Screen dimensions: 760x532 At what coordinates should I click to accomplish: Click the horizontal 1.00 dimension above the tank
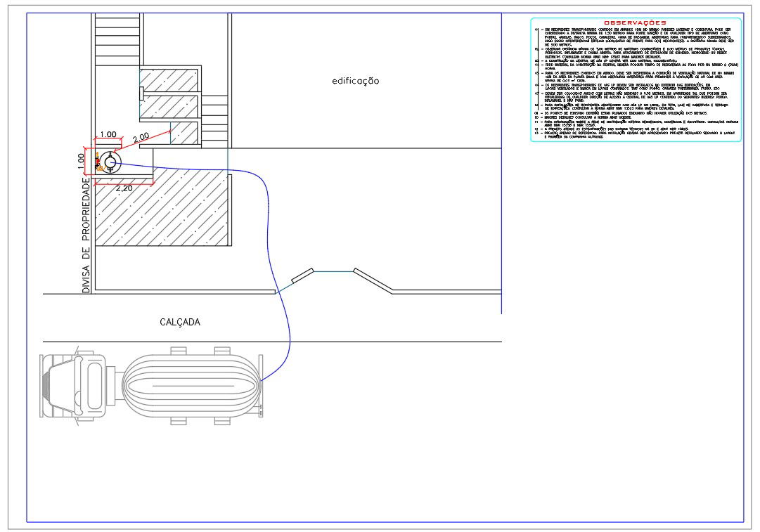(108, 134)
